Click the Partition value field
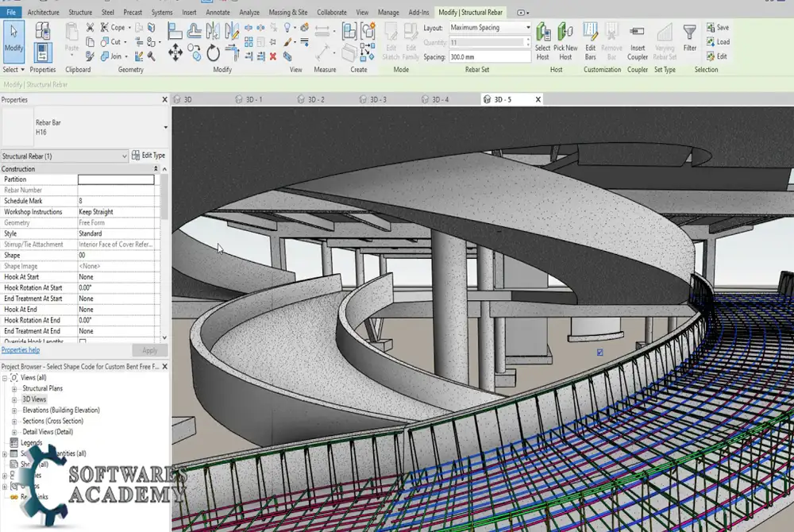This screenshot has height=532, width=794. [x=116, y=179]
